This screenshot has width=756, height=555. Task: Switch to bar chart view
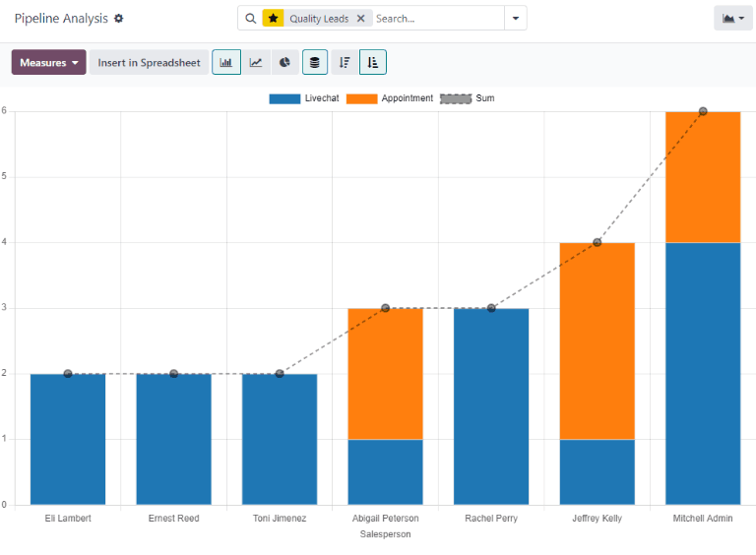(226, 63)
